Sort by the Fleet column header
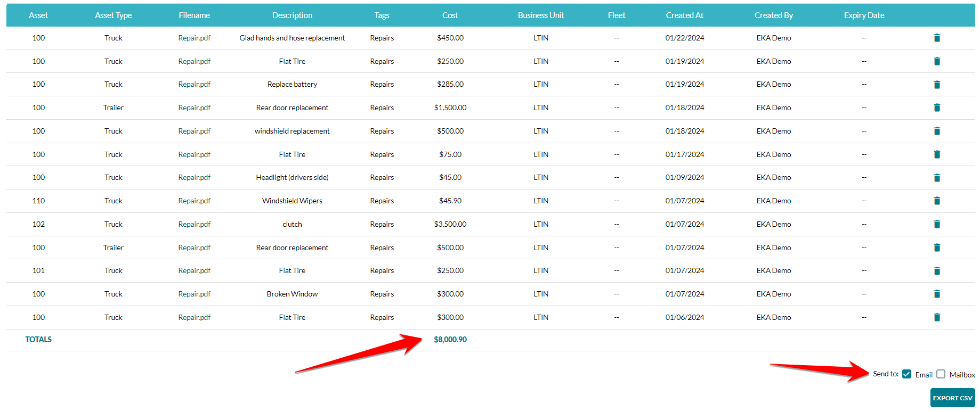 (617, 15)
